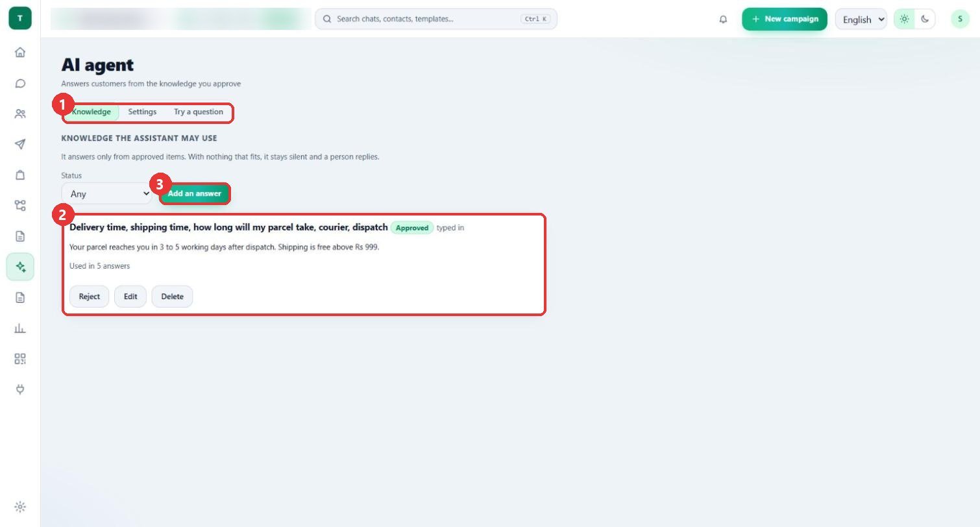Viewport: 980px width, 527px height.
Task: Delete the delivery time answer
Action: (172, 296)
